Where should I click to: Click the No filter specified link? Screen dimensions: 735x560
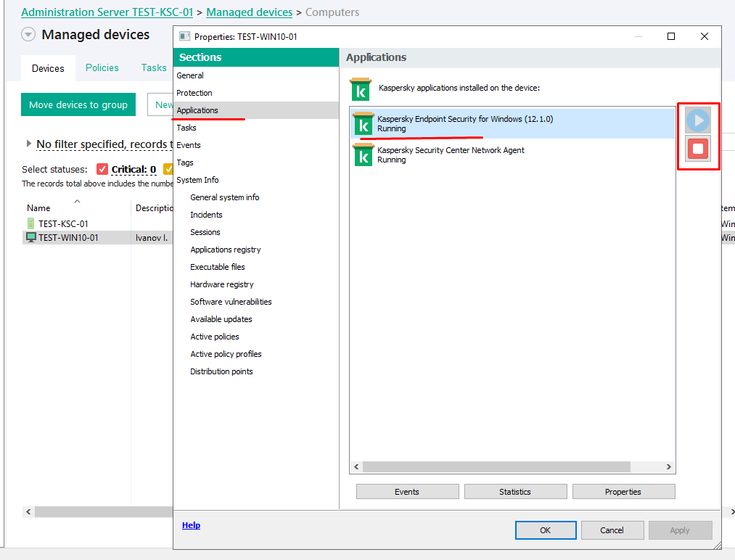coord(104,144)
